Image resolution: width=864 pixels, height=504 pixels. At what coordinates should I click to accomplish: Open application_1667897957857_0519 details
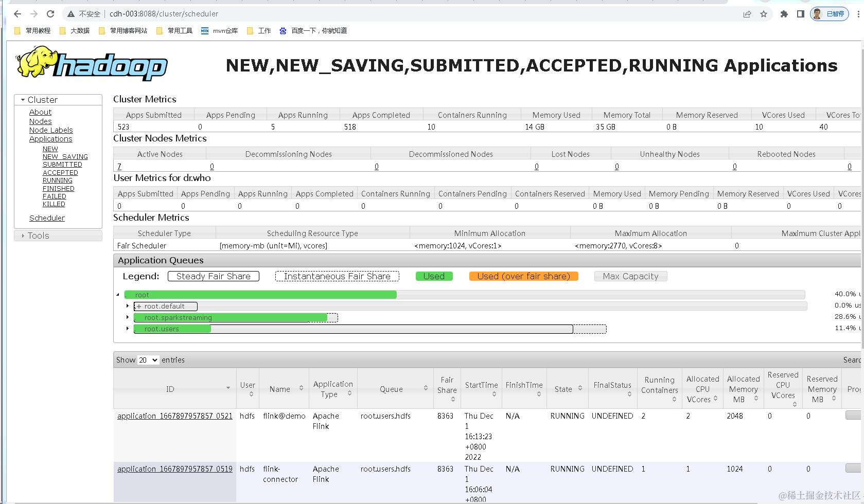pos(175,469)
